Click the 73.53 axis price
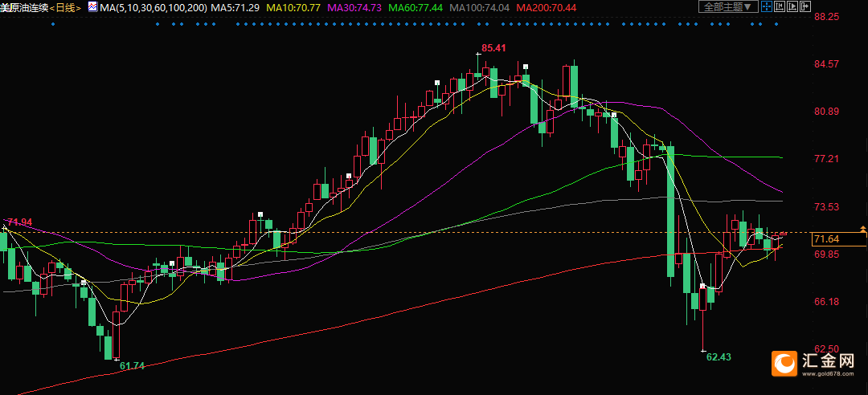Image resolution: width=868 pixels, height=395 pixels. click(x=827, y=206)
